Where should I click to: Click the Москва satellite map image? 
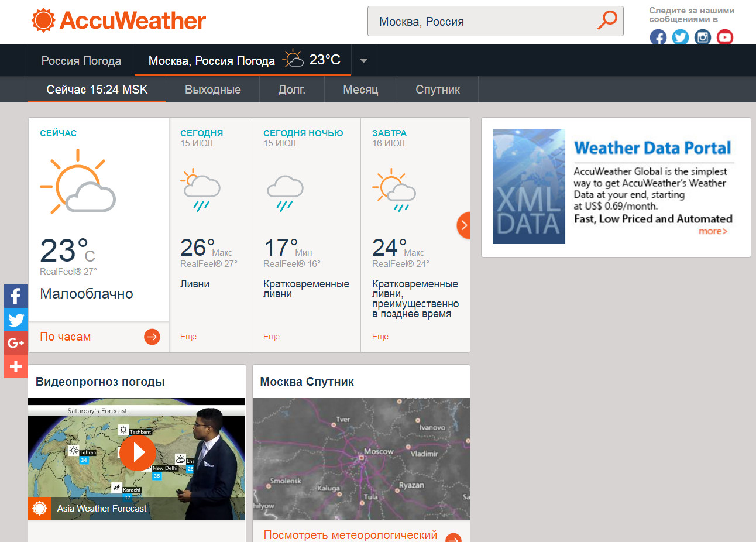(x=362, y=459)
